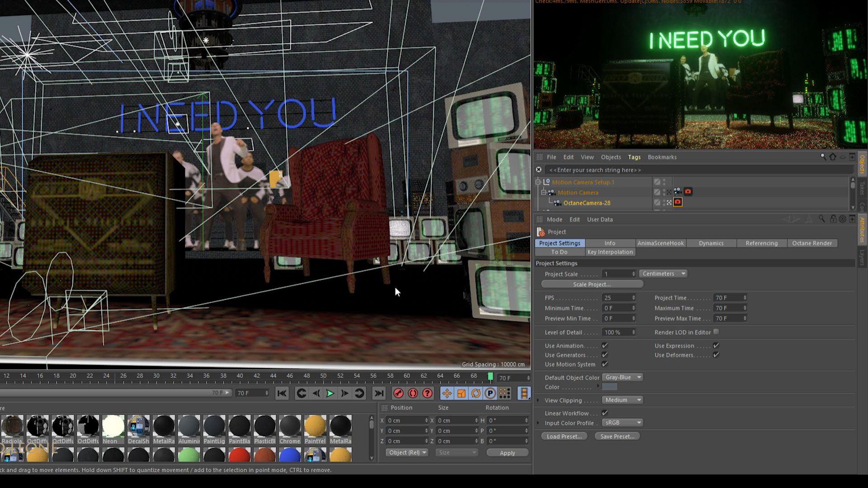Go to next keyframe button

tap(359, 393)
